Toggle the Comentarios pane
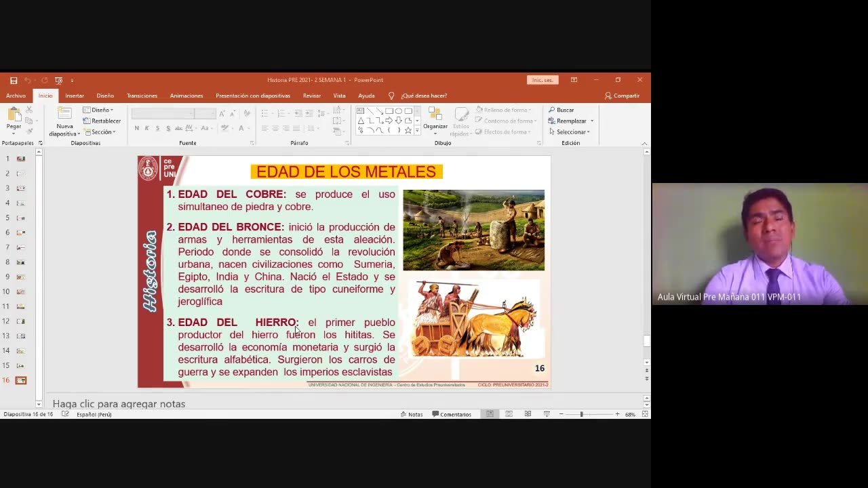 click(x=452, y=414)
